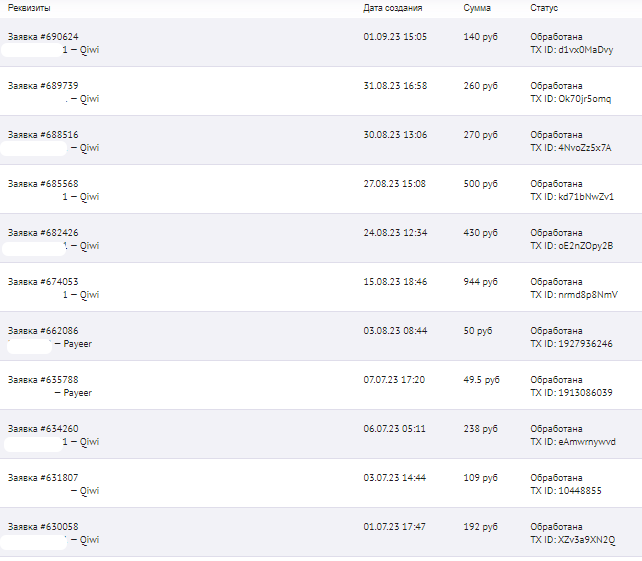Select Заявка #630058 request

pyautogui.click(x=43, y=527)
